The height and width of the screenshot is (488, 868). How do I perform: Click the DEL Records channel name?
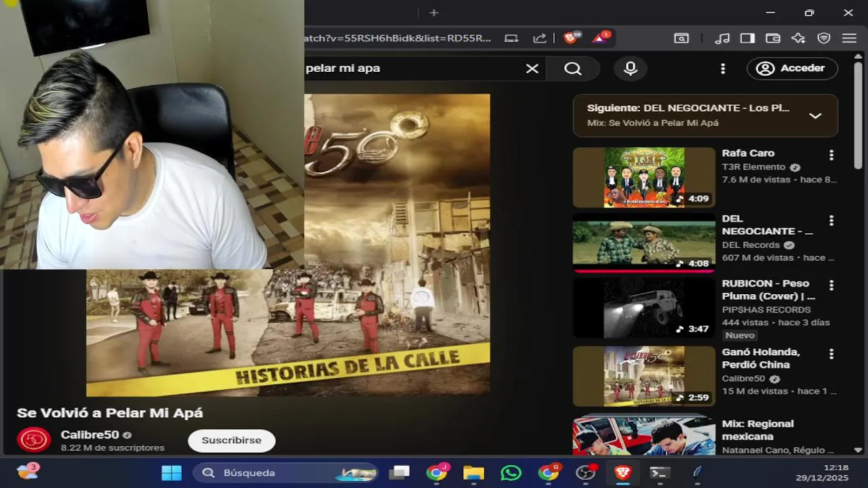751,245
